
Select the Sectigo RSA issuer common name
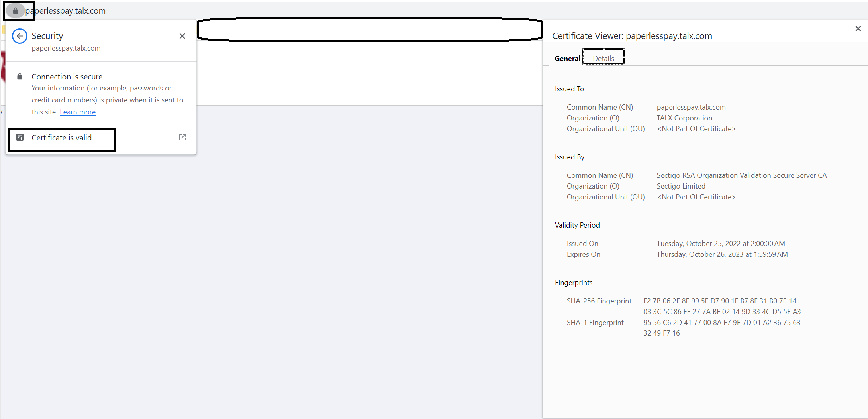(742, 175)
